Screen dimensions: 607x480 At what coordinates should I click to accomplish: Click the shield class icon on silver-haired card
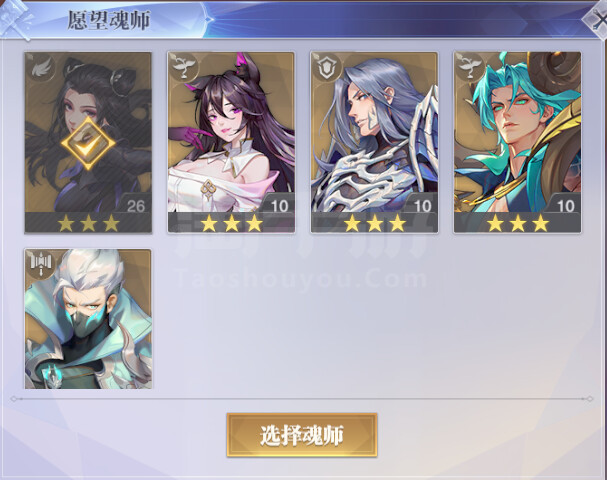[327, 68]
